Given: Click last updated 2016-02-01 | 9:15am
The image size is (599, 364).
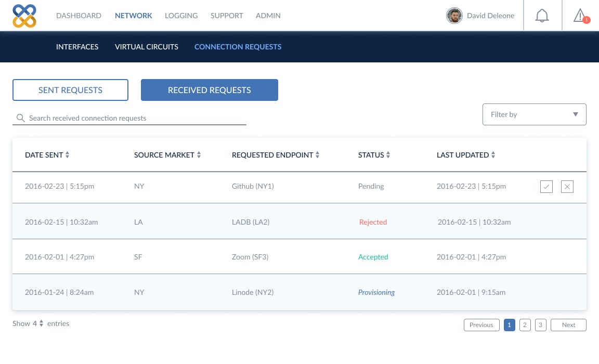Looking at the screenshot, I should tap(471, 292).
